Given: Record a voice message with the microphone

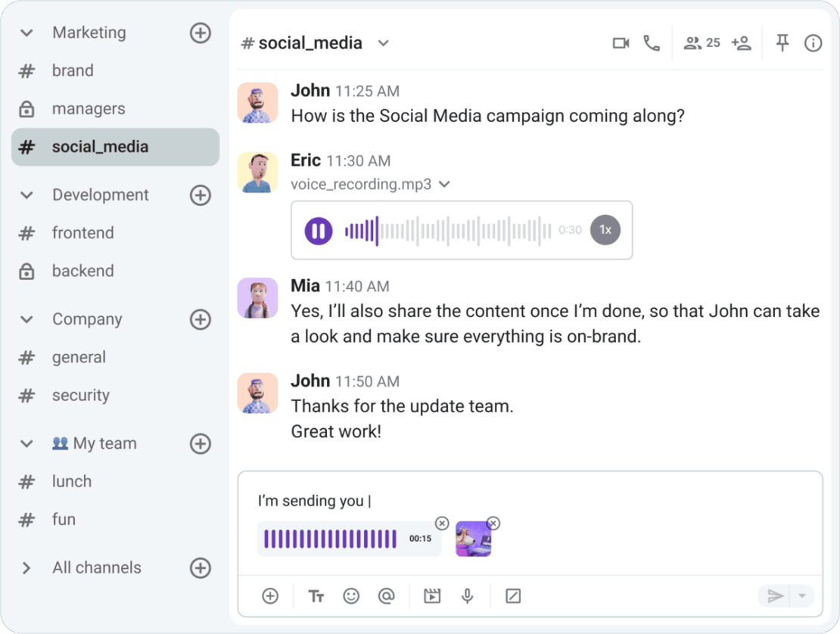Looking at the screenshot, I should (x=468, y=595).
